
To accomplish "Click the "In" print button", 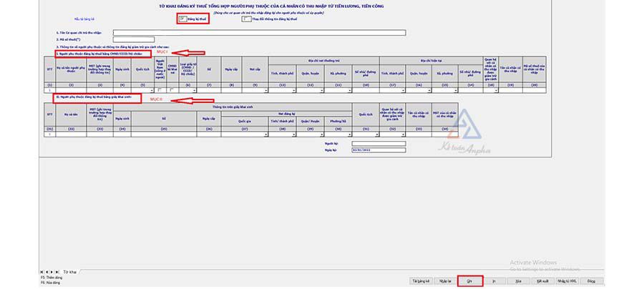I will [x=494, y=281].
